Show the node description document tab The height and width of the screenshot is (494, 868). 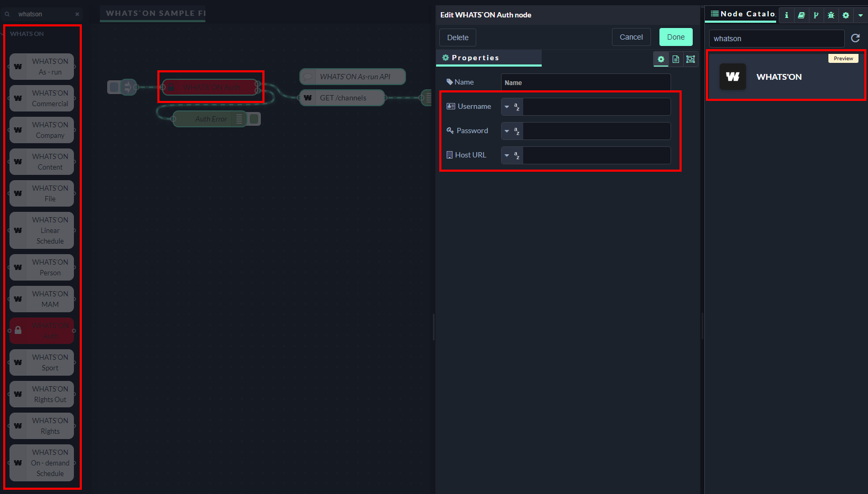tap(675, 59)
